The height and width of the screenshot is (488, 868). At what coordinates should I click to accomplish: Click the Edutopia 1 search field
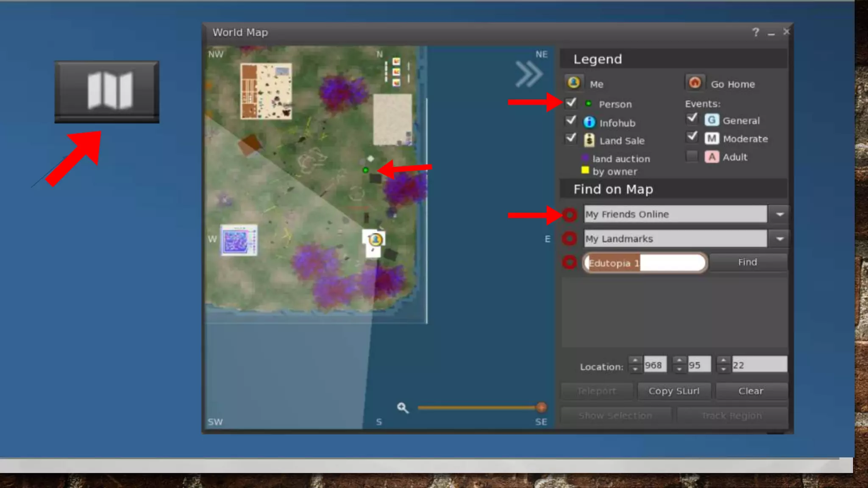pos(644,263)
